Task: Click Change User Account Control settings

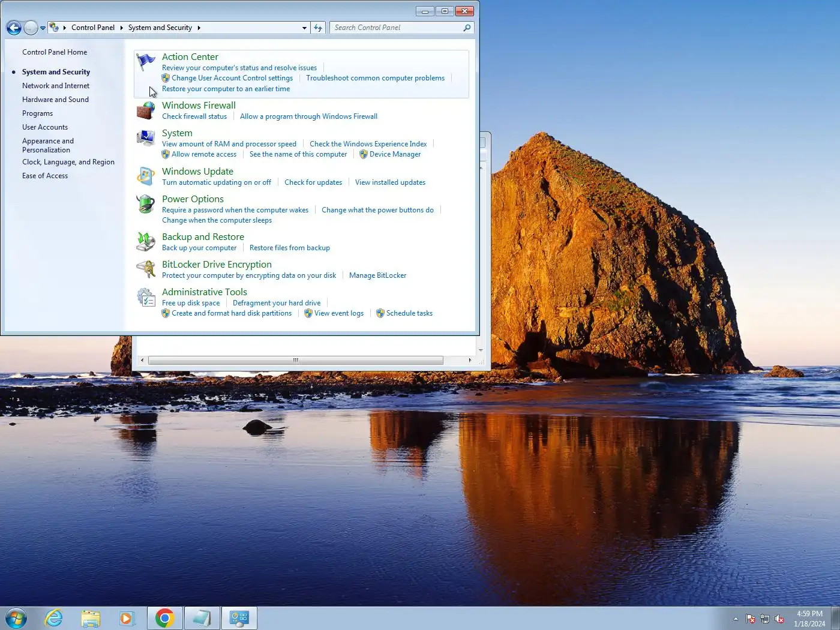Action: [232, 78]
